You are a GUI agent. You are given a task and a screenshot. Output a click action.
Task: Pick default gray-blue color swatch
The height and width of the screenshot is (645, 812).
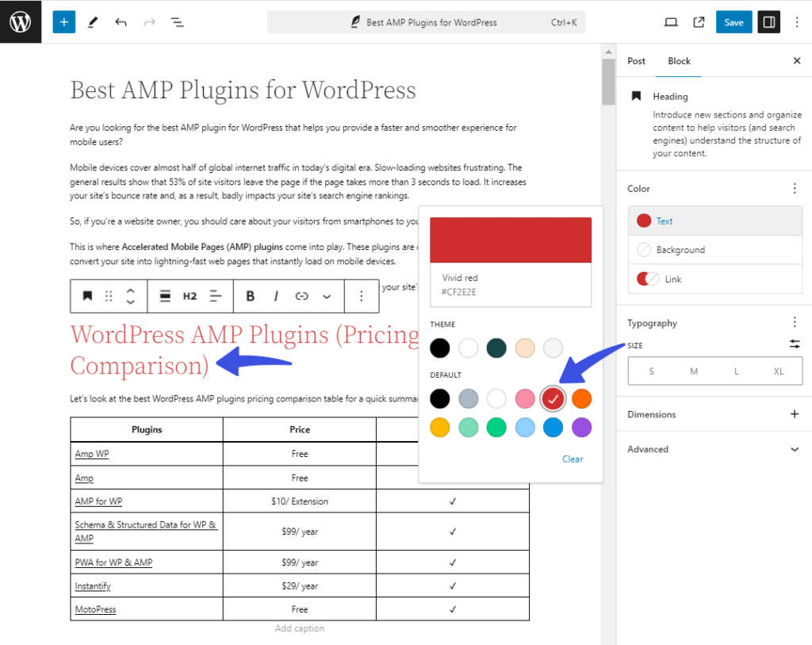468,399
